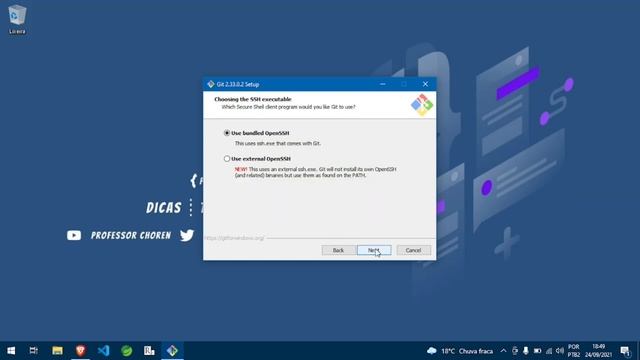Close the Git Setup window
The width and height of the screenshot is (640, 360).
[x=425, y=84]
